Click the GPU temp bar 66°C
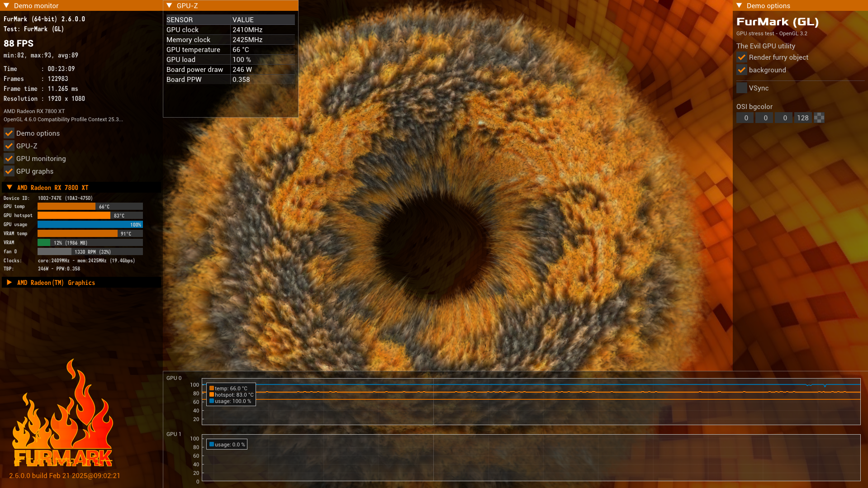Viewport: 868px width, 488px height. [90, 206]
